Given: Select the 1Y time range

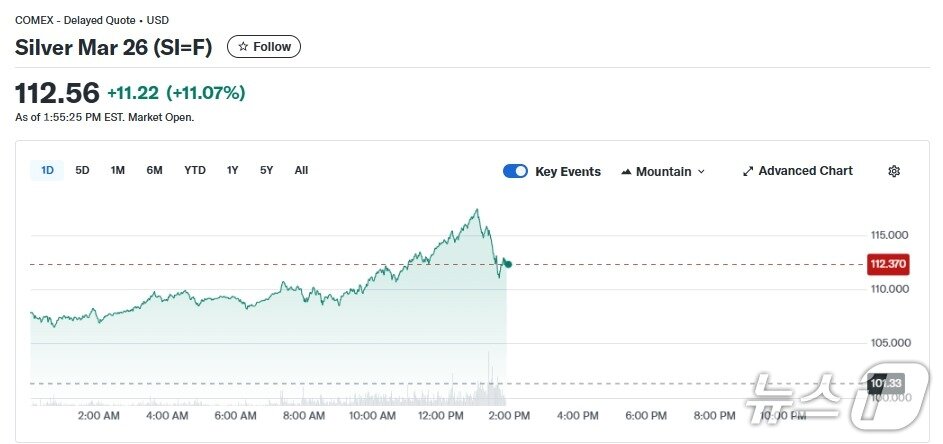Looking at the screenshot, I should point(232,170).
